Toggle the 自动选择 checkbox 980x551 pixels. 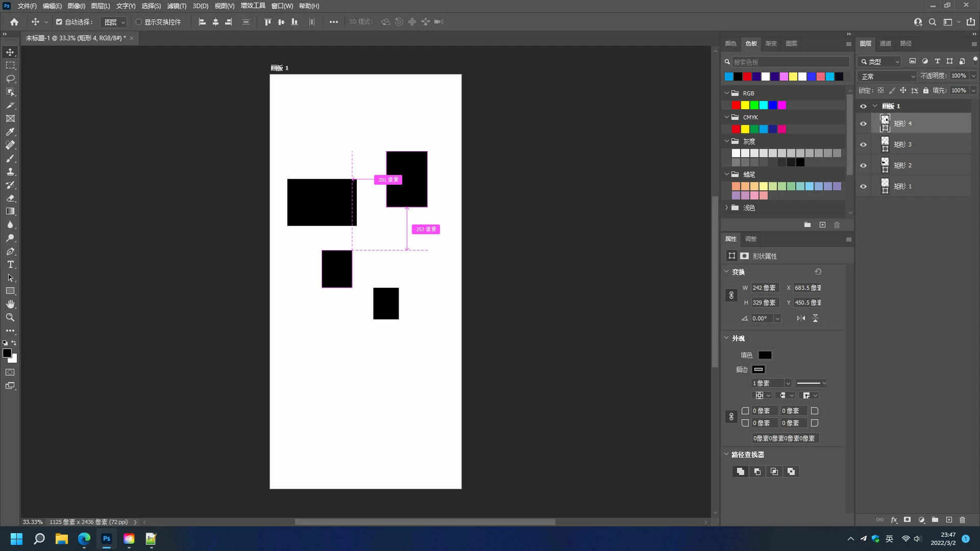(59, 22)
